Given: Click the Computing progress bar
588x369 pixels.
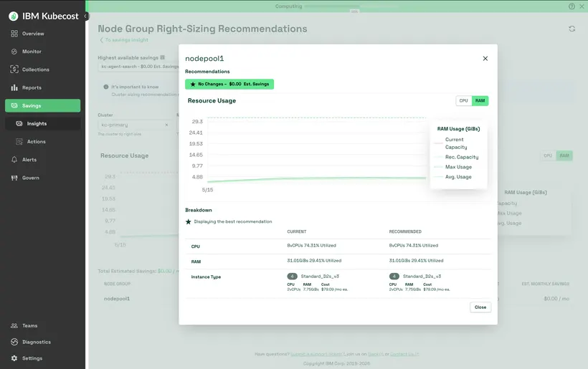Looking at the screenshot, I should 351,6.
